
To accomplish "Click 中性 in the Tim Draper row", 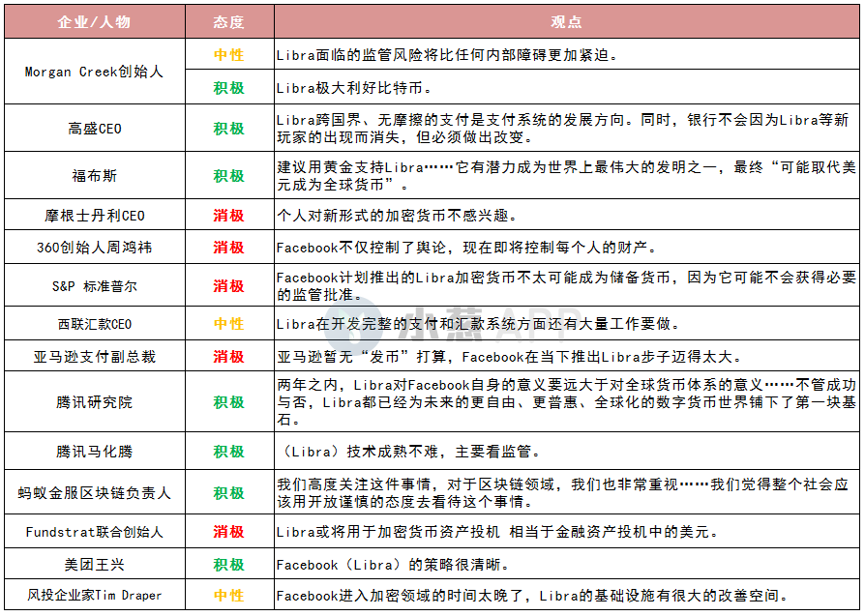I will point(229,595).
